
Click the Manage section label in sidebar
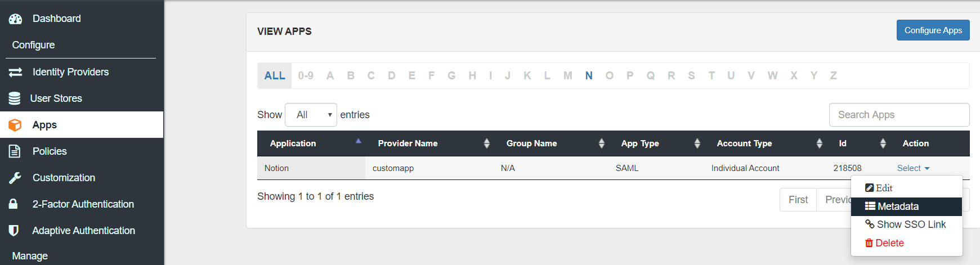pos(30,256)
